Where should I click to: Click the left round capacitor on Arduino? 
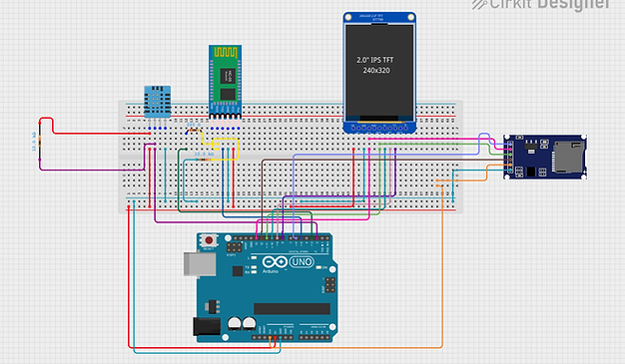click(235, 323)
